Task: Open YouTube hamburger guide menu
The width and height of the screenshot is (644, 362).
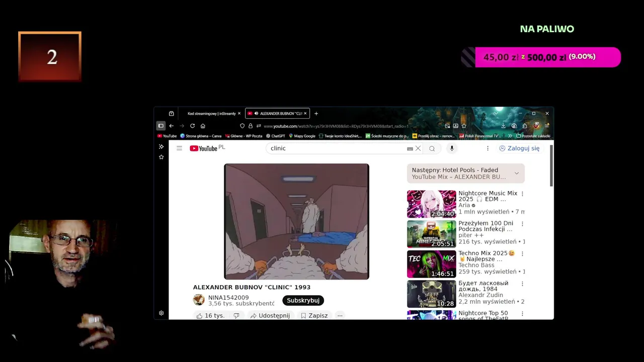Action: point(179,148)
